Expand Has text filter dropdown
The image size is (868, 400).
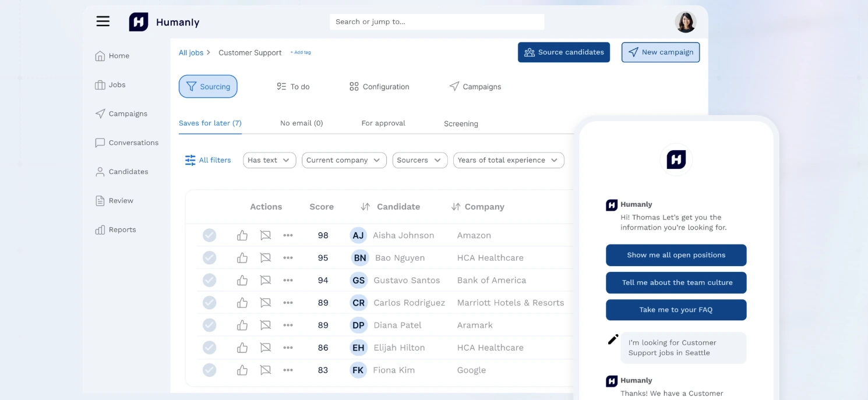270,160
